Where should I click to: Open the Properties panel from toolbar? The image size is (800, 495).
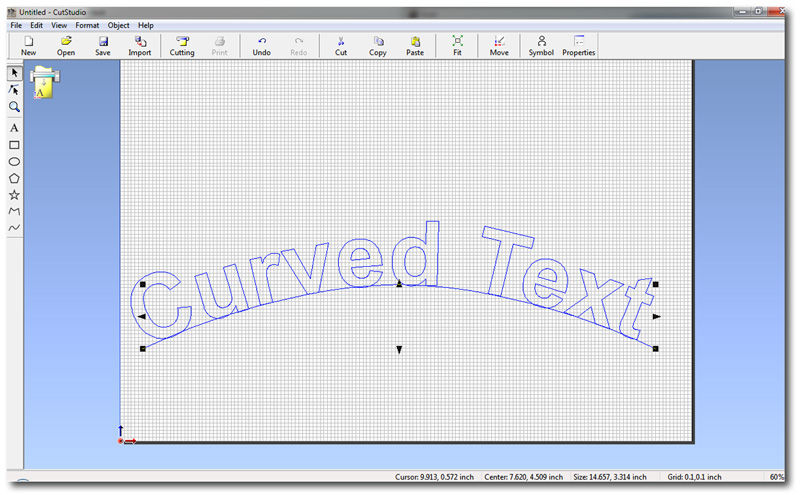(579, 46)
